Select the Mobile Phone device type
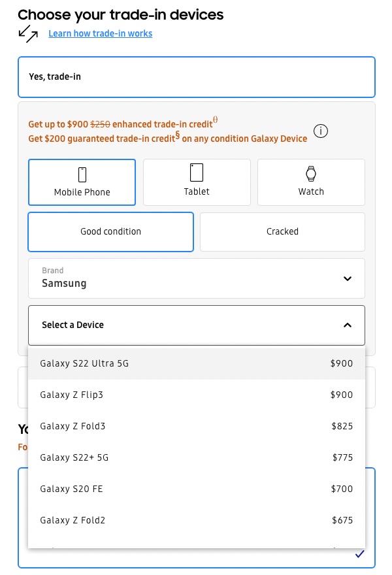Viewport: 392px width, 575px height. pyautogui.click(x=82, y=182)
